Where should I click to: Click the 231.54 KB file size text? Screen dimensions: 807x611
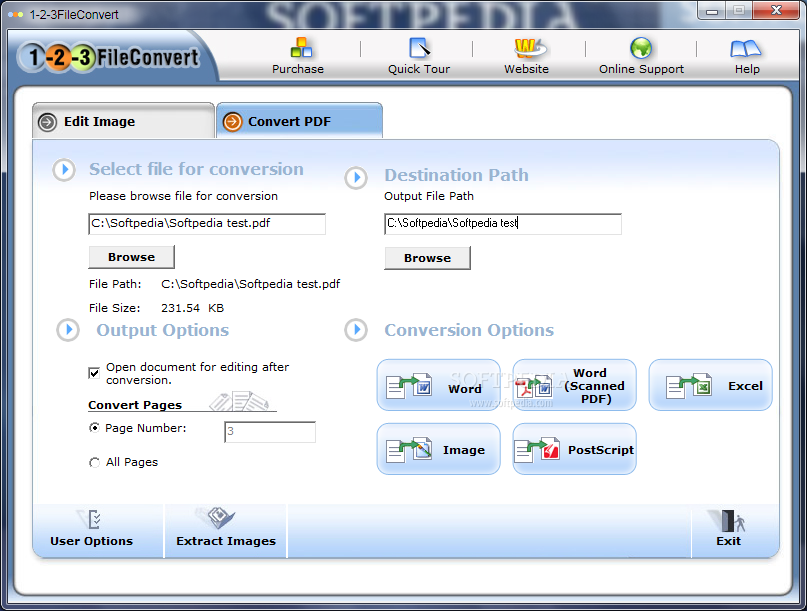[x=192, y=308]
